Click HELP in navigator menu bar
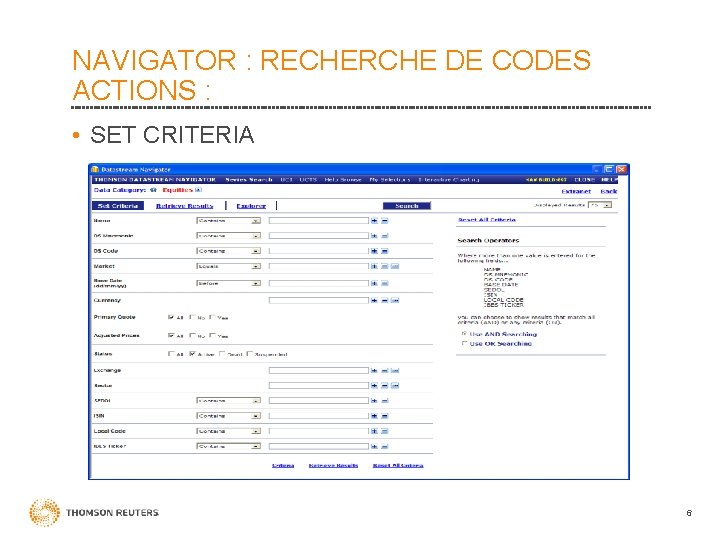 tap(609, 180)
